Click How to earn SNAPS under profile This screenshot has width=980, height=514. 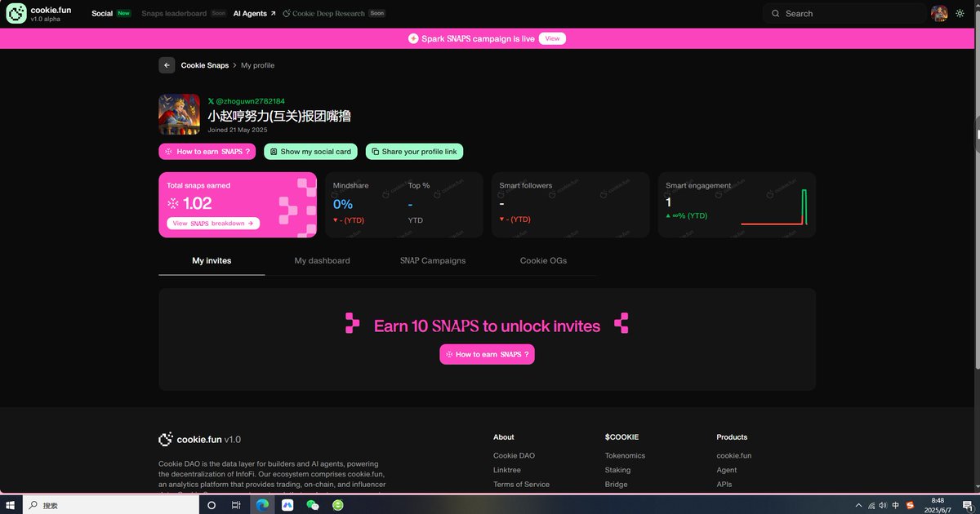click(207, 152)
